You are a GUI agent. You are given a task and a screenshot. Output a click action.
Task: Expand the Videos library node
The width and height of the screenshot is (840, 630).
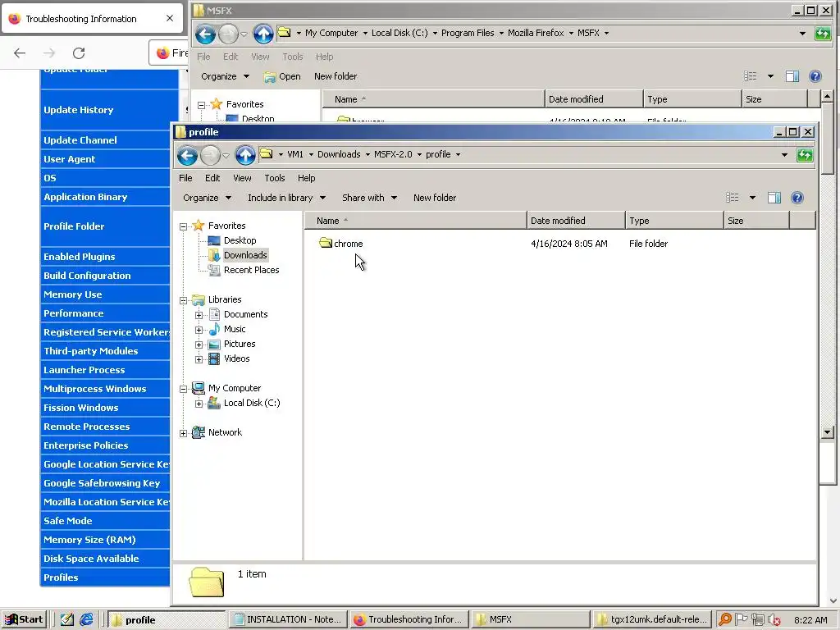tap(199, 359)
